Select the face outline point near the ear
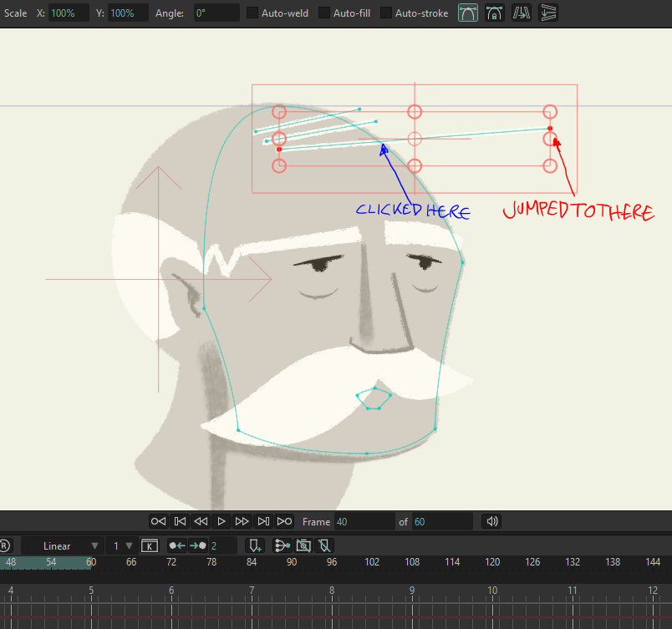 (204, 308)
